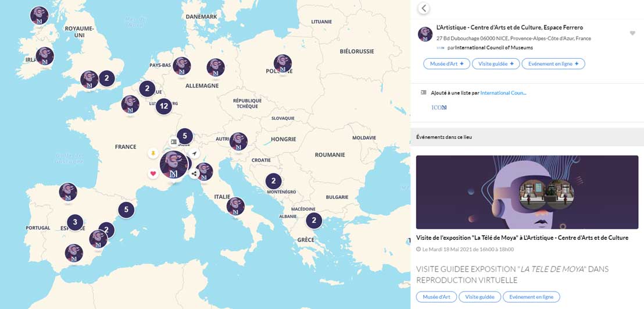Click the share icon next to selected marker
This screenshot has height=309, width=644.
[x=194, y=173]
